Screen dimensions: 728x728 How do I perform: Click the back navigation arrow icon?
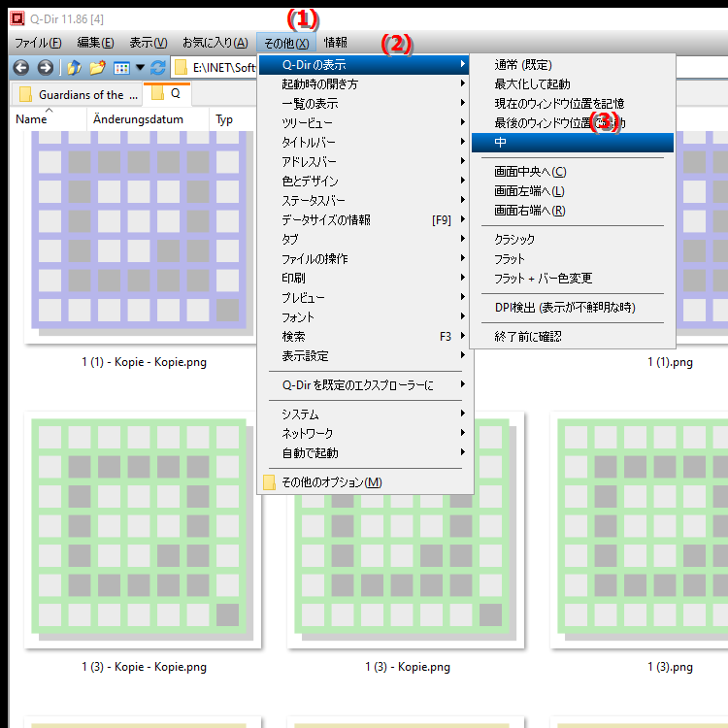pyautogui.click(x=21, y=68)
